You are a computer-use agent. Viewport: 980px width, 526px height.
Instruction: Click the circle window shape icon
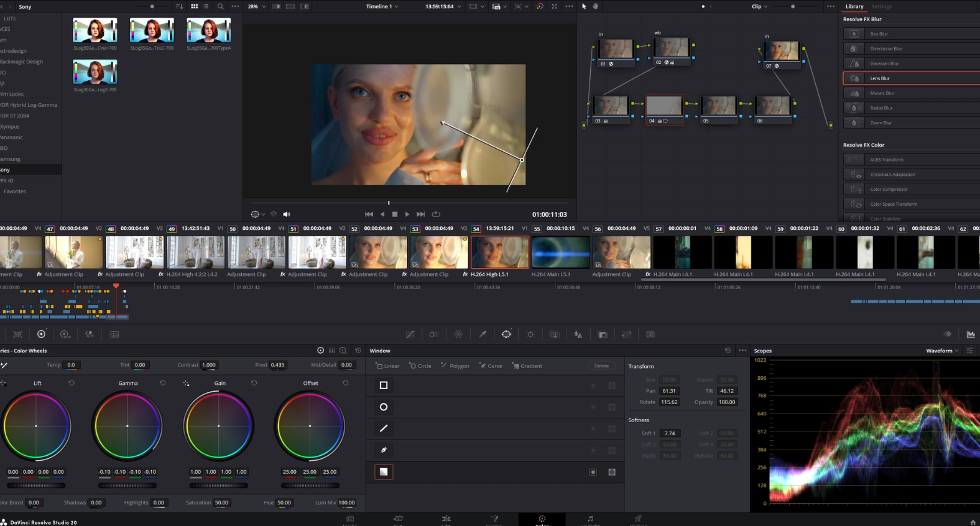pyautogui.click(x=384, y=407)
